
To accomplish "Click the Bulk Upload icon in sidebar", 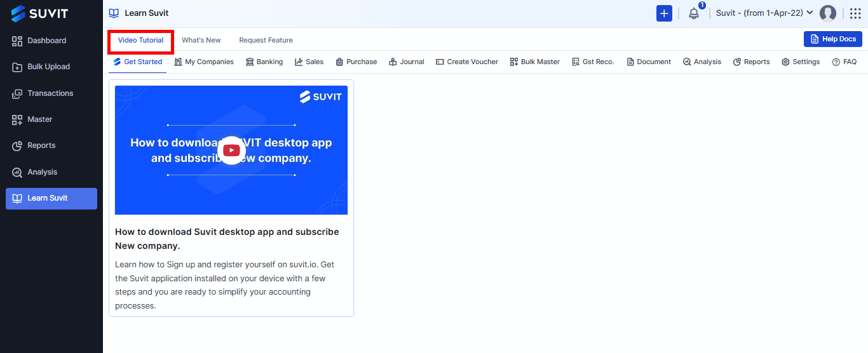I will click(17, 67).
